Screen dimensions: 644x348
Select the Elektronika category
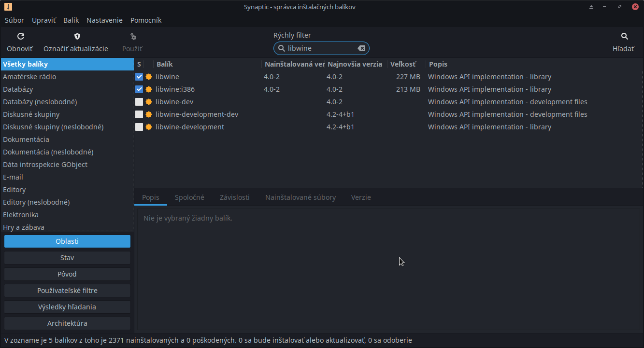click(x=67, y=215)
